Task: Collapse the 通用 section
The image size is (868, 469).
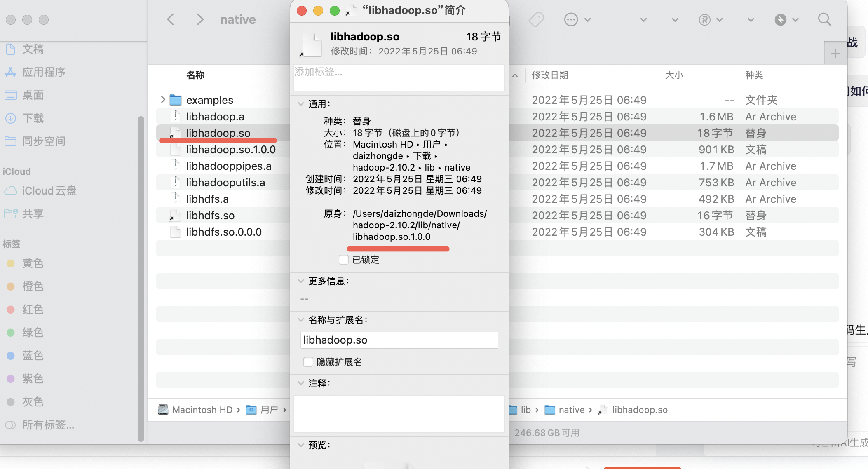Action: coord(301,104)
